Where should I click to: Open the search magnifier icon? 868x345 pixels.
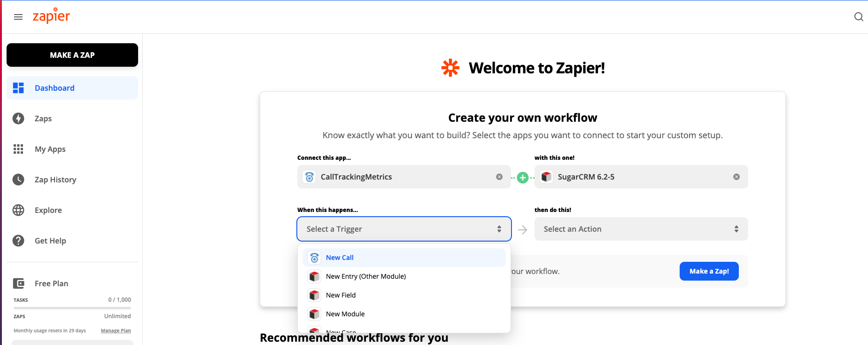(x=859, y=17)
